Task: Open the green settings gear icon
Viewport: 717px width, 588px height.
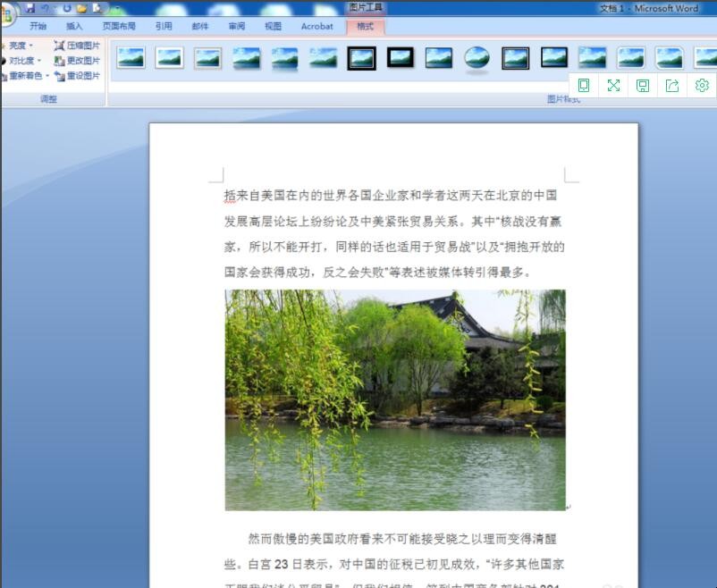Action: pos(702,86)
